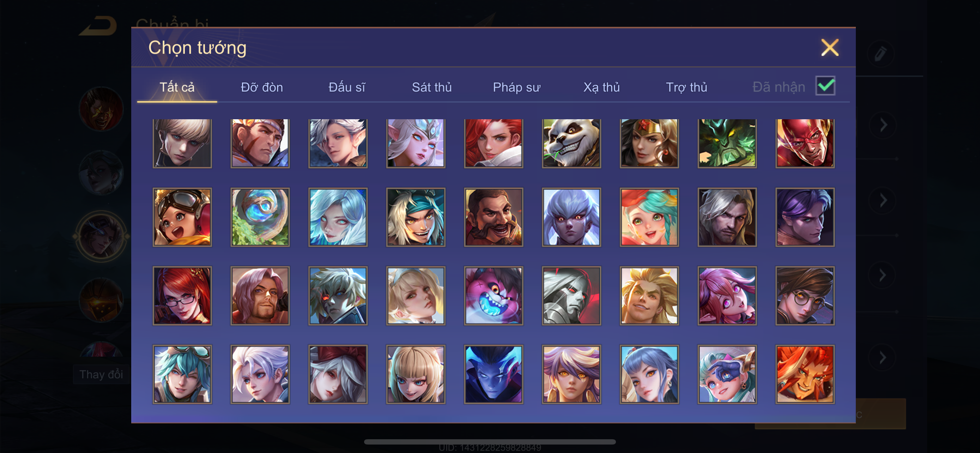Viewport: 980px width, 453px height.
Task: Open the Đỡ đòn tab
Action: tap(262, 87)
